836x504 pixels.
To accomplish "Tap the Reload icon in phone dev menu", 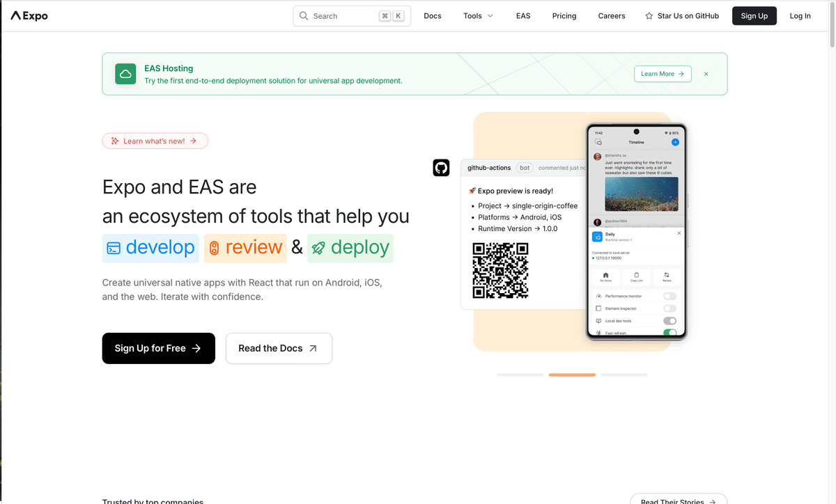I will [667, 276].
